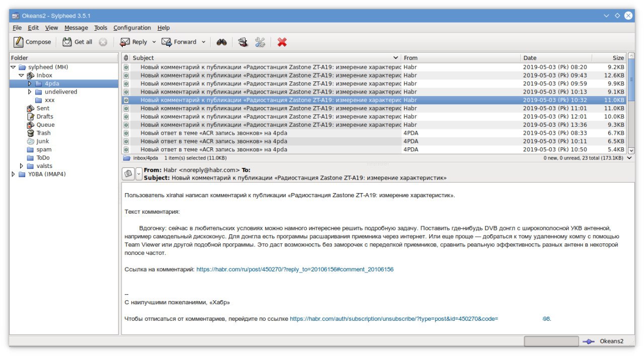Select the Habr message dated 09:43

pos(374,75)
